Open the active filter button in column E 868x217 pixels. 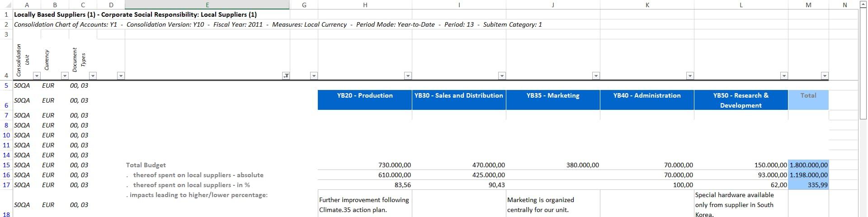pos(286,75)
